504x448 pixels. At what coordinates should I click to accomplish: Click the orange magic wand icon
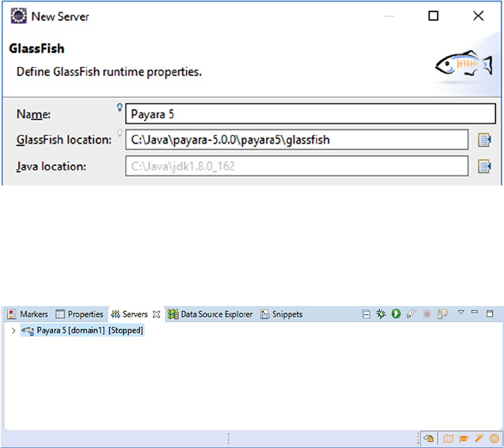point(479,438)
